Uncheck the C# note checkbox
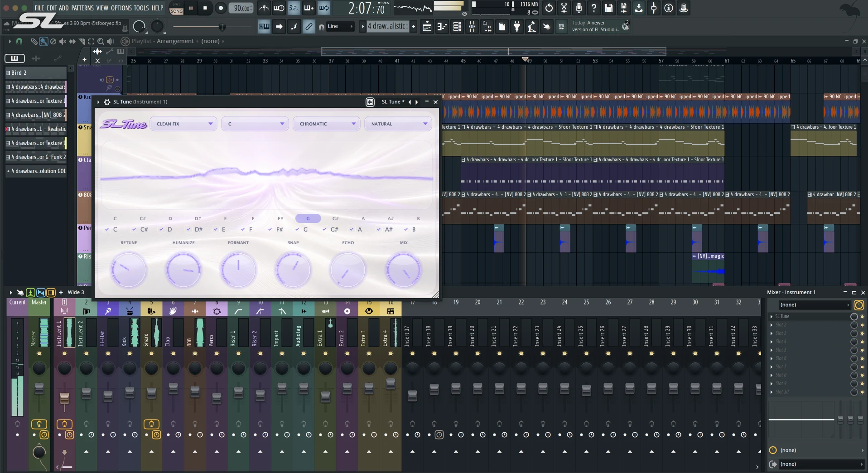Screen dimensions: 868x473 point(134,229)
